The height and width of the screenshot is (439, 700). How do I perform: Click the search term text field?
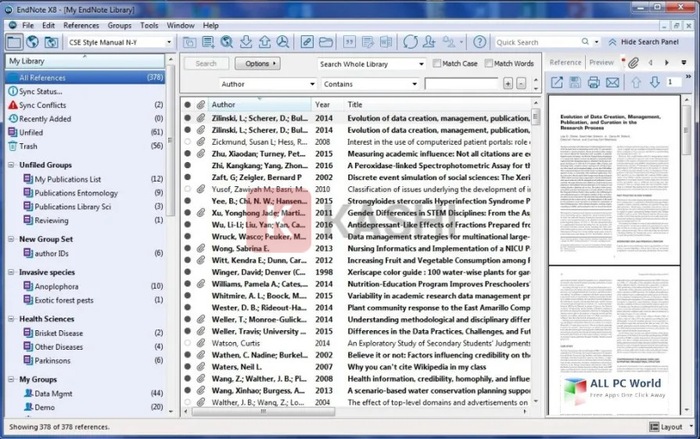[461, 84]
